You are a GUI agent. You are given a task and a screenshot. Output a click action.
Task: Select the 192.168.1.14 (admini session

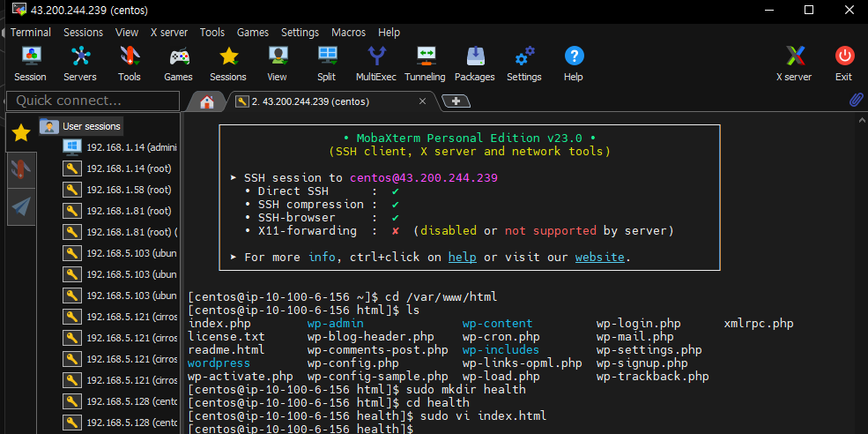click(121, 147)
